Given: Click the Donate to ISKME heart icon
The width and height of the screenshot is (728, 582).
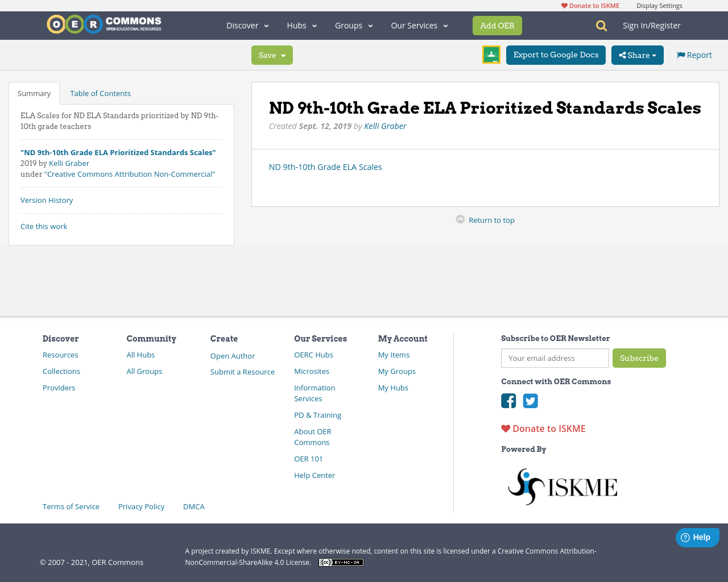Looking at the screenshot, I should (x=505, y=428).
